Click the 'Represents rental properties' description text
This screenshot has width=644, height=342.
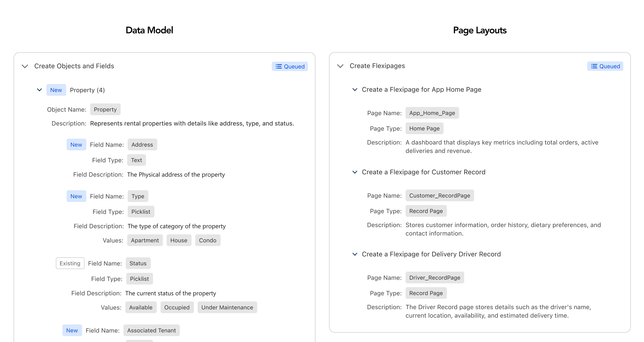[192, 123]
